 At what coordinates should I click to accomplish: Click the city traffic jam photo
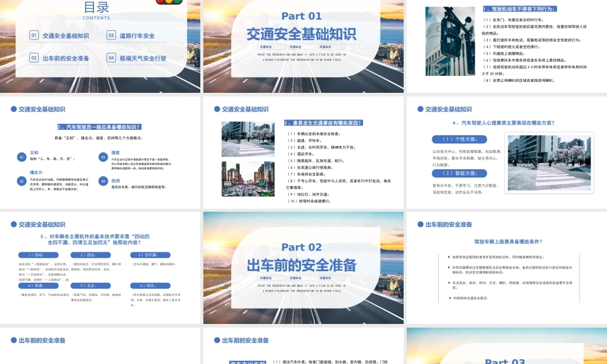(x=248, y=179)
